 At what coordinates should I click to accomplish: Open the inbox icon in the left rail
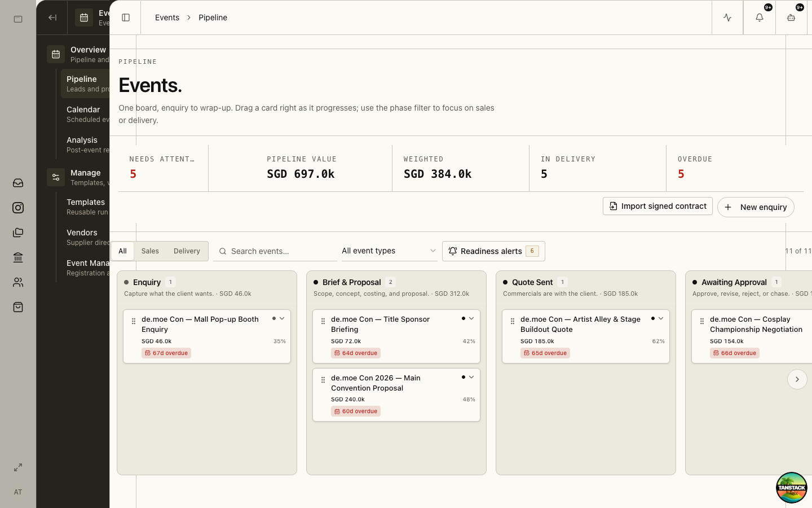coord(18,183)
